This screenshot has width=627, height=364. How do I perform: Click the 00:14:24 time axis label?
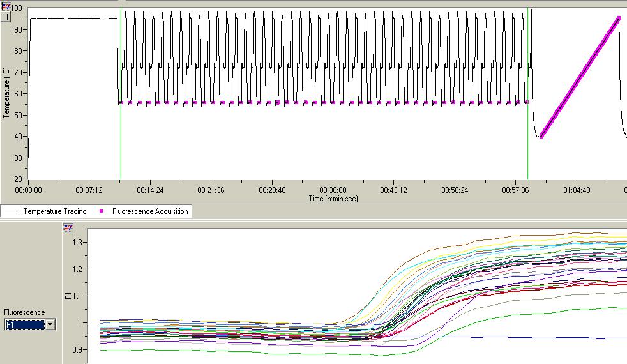coord(150,190)
